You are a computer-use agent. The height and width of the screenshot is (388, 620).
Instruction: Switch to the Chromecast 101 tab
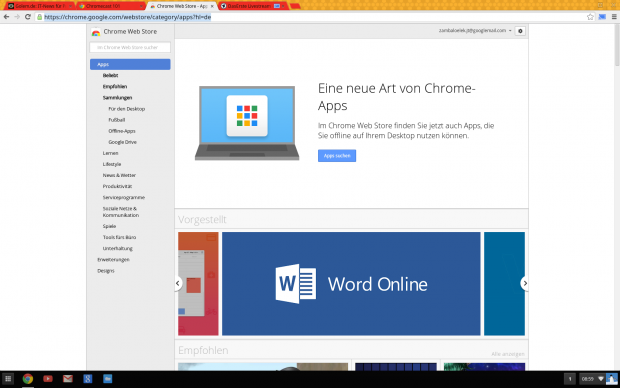pos(110,6)
